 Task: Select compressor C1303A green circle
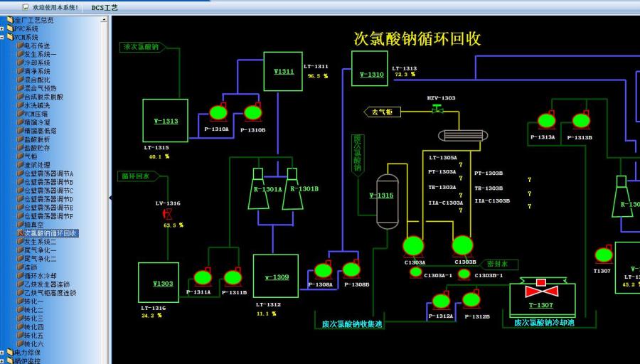click(413, 246)
